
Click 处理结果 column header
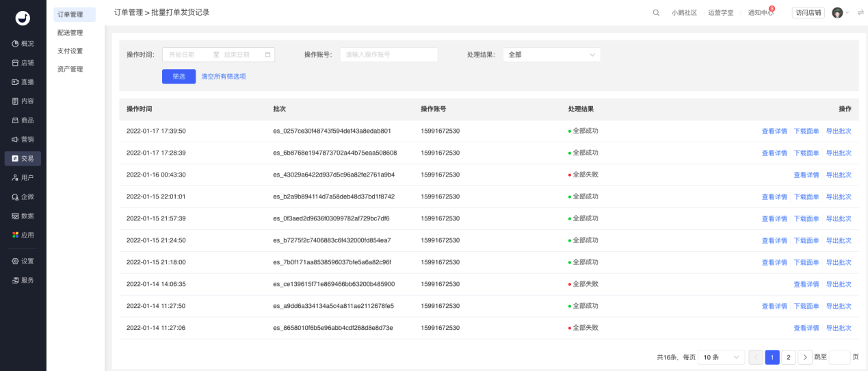pyautogui.click(x=581, y=109)
